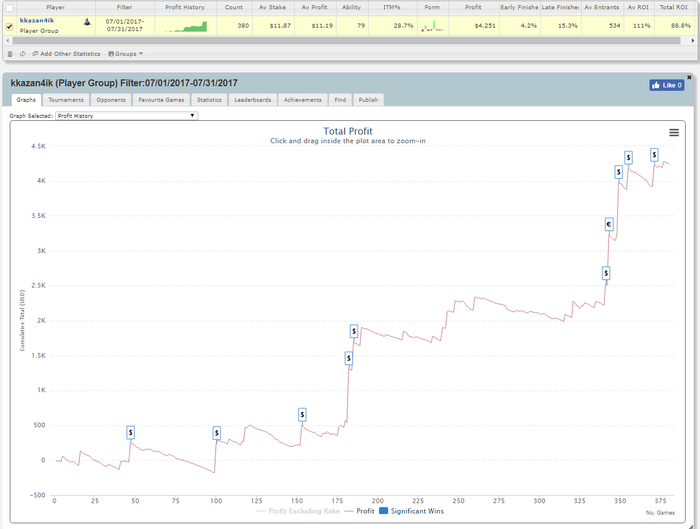Click Add Other Statistics
Viewport: 700px width, 529px height.
[x=66, y=54]
